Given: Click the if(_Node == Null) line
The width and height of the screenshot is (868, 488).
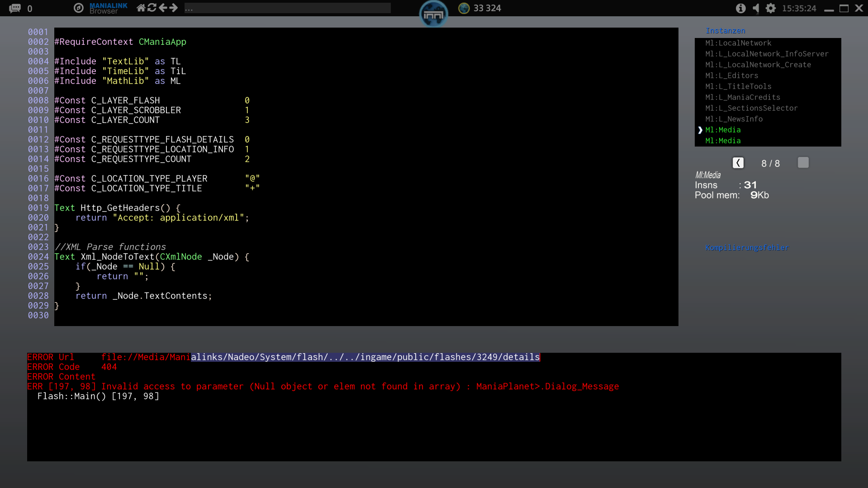Looking at the screenshot, I should 125,267.
